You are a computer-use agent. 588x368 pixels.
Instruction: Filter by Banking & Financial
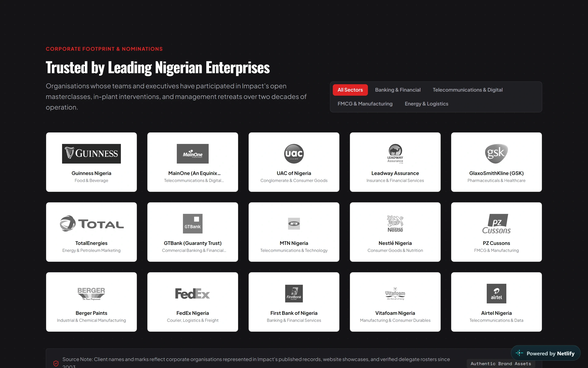point(398,90)
